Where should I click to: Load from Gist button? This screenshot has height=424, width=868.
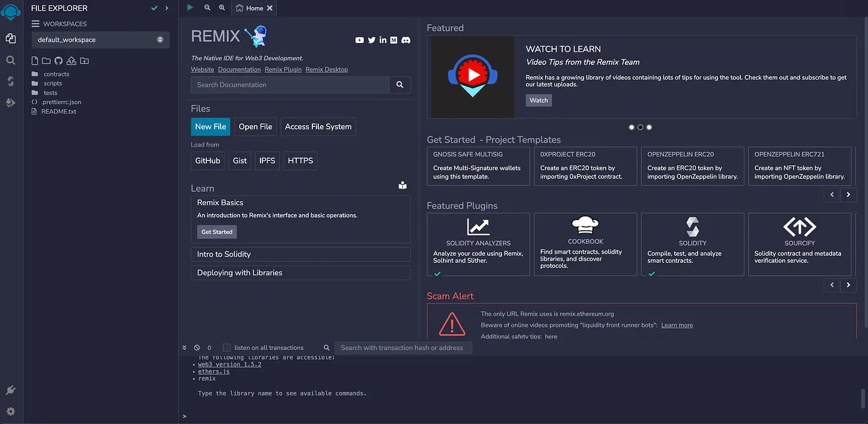tap(240, 160)
